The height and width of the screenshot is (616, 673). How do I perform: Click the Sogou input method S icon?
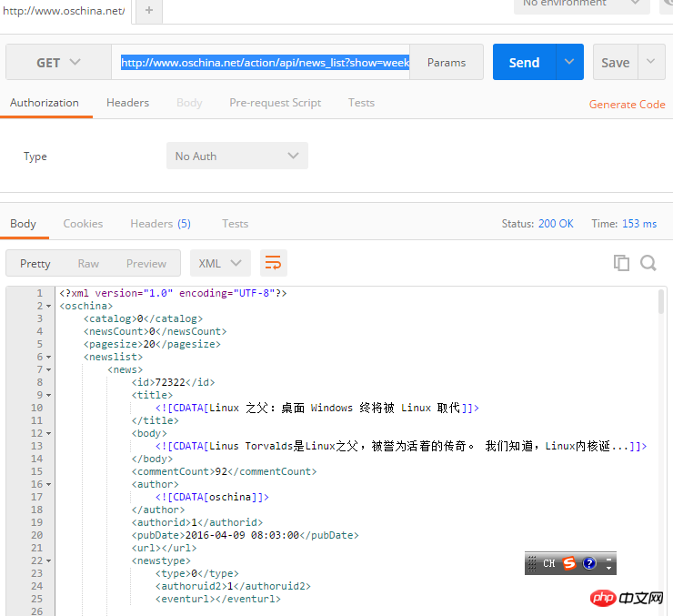(569, 563)
